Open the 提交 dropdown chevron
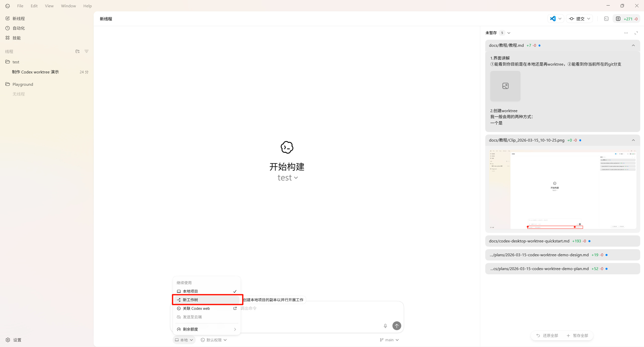 coord(589,19)
